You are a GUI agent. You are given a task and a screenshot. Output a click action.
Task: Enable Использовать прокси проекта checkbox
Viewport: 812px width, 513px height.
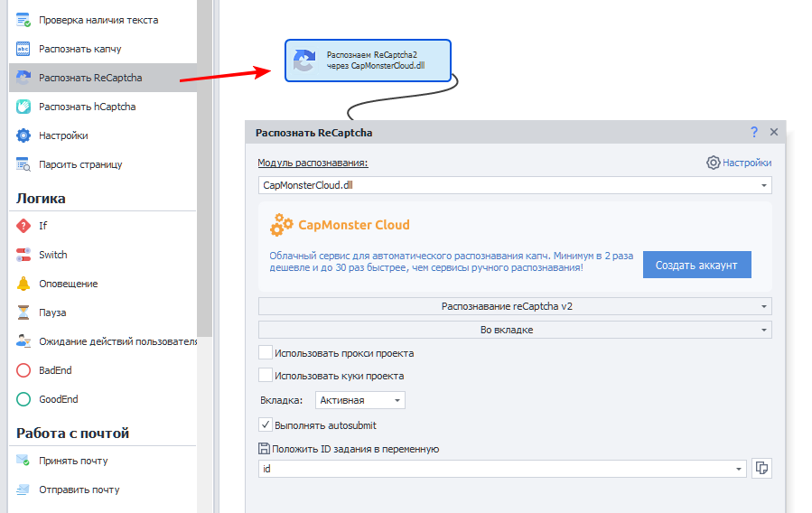click(x=266, y=353)
